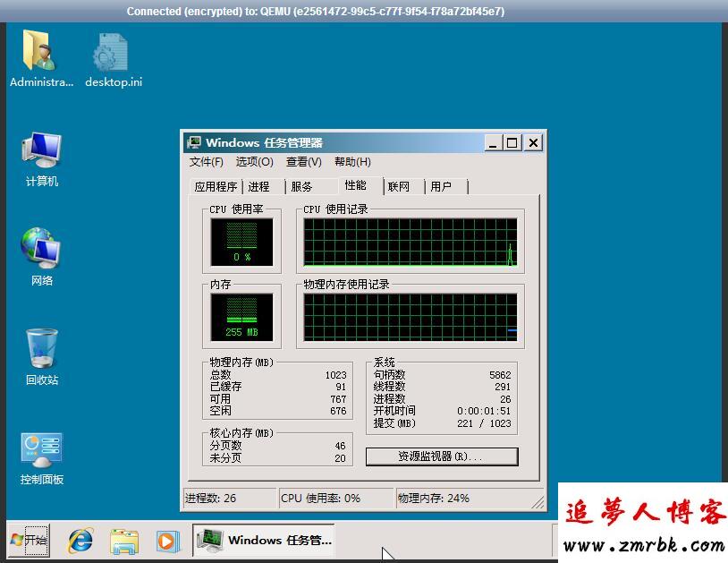The image size is (728, 563).
Task: Click the CPU 使用率 gauge showing 0 %
Action: click(241, 243)
